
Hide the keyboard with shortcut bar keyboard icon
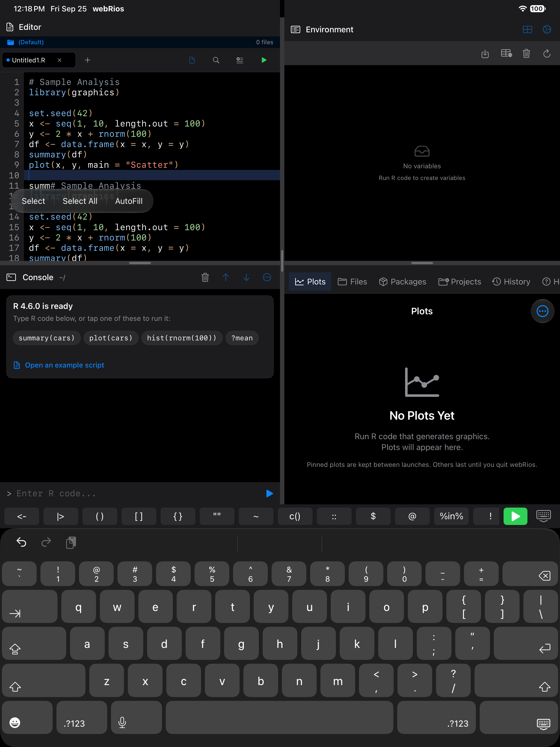pyautogui.click(x=543, y=516)
